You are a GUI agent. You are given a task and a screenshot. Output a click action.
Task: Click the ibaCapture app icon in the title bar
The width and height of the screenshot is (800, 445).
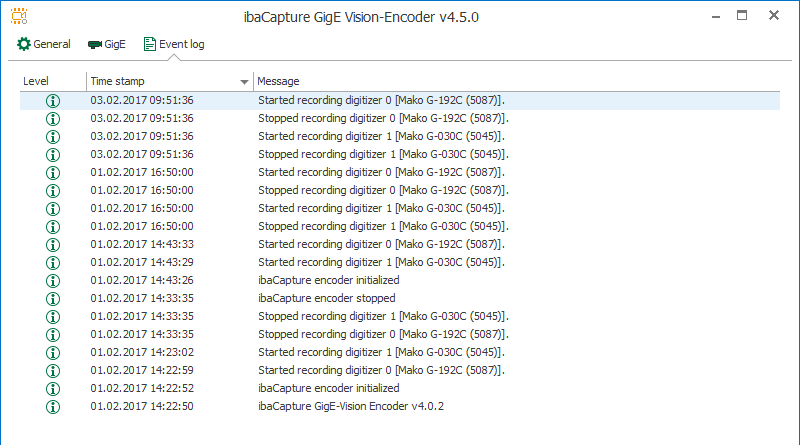(x=19, y=16)
